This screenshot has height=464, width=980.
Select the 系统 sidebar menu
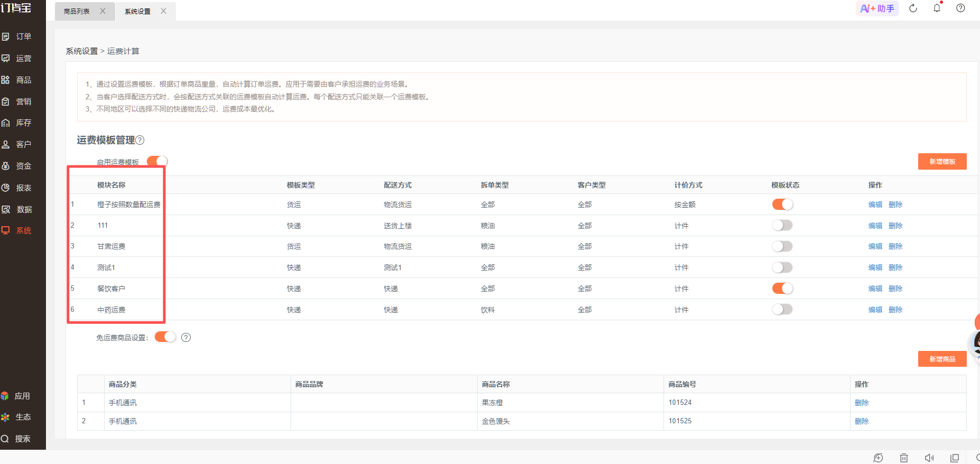[x=17, y=230]
